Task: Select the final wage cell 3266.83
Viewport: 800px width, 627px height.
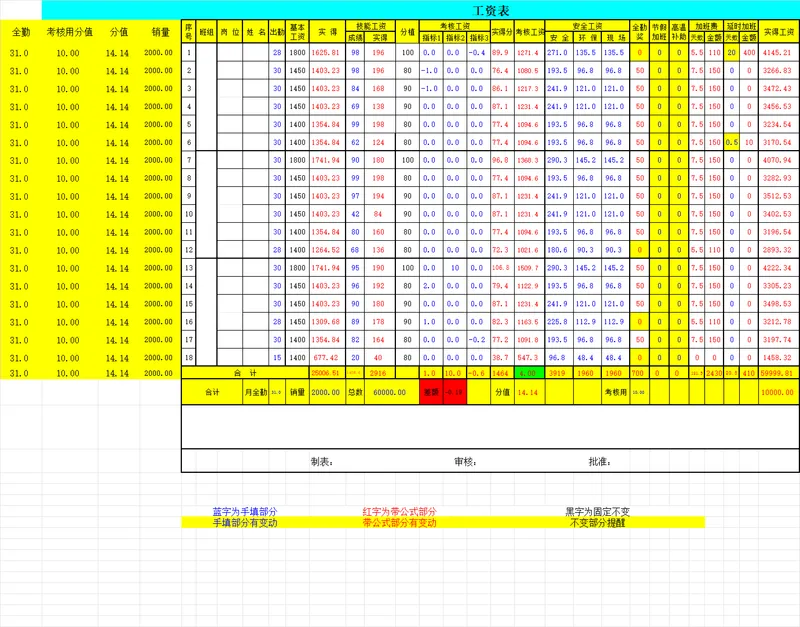Action: tap(777, 70)
